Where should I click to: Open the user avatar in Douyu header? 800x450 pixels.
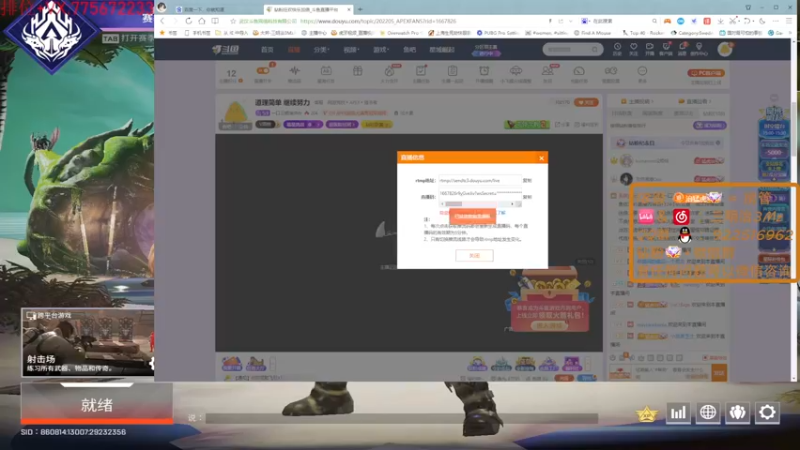(x=725, y=49)
